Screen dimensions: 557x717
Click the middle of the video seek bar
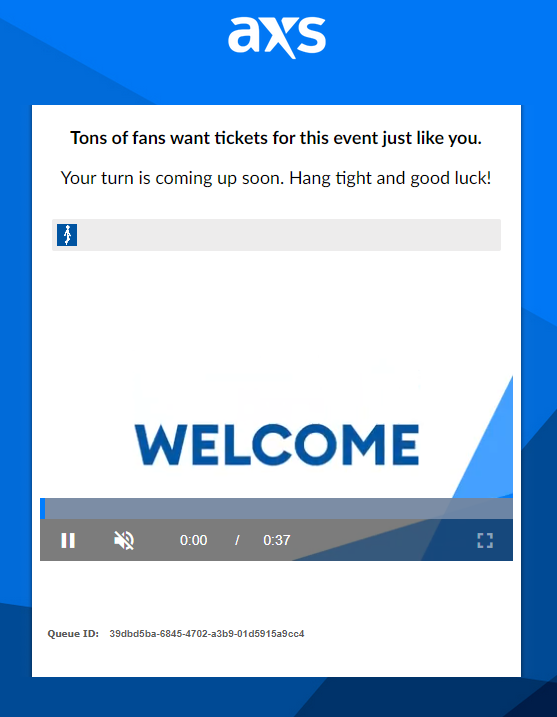click(276, 508)
